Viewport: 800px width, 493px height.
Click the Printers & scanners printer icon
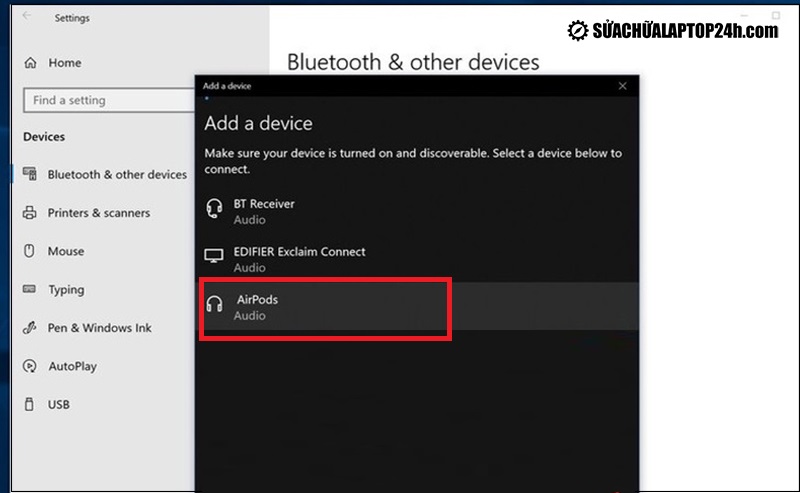pyautogui.click(x=29, y=213)
